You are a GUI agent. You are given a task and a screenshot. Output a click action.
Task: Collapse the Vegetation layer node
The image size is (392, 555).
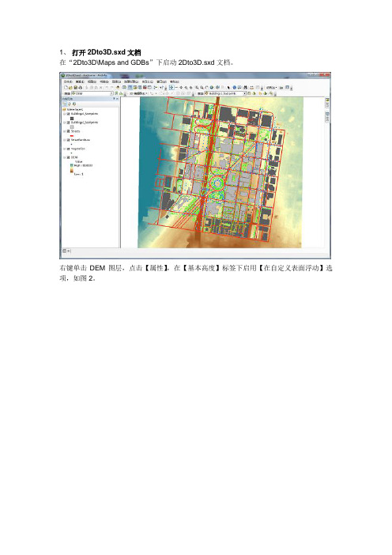[64, 149]
